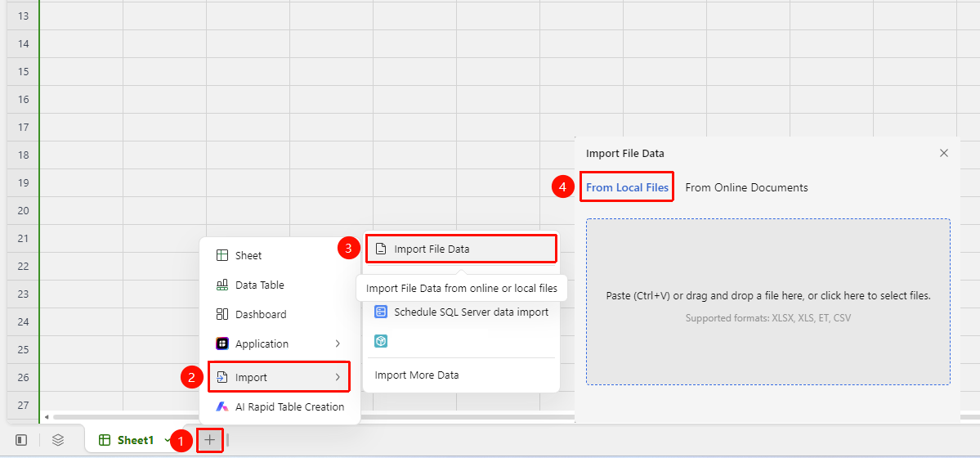Click the Data Table icon
The height and width of the screenshot is (458, 980).
pos(222,285)
